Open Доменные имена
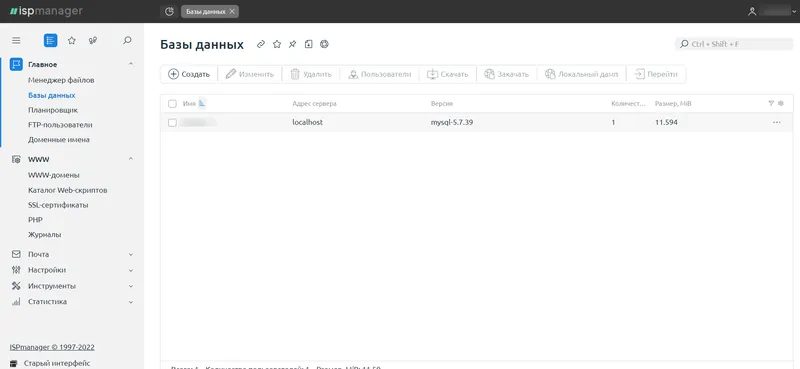This screenshot has width=800, height=369. click(59, 139)
